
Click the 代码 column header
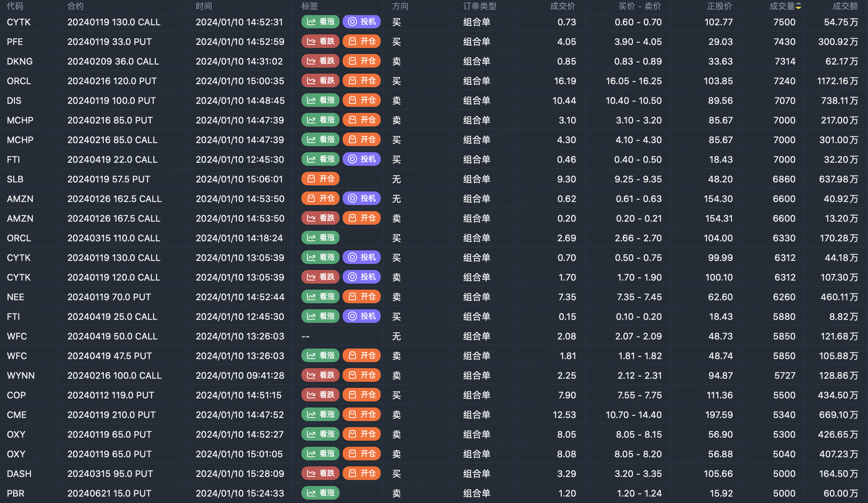click(15, 6)
